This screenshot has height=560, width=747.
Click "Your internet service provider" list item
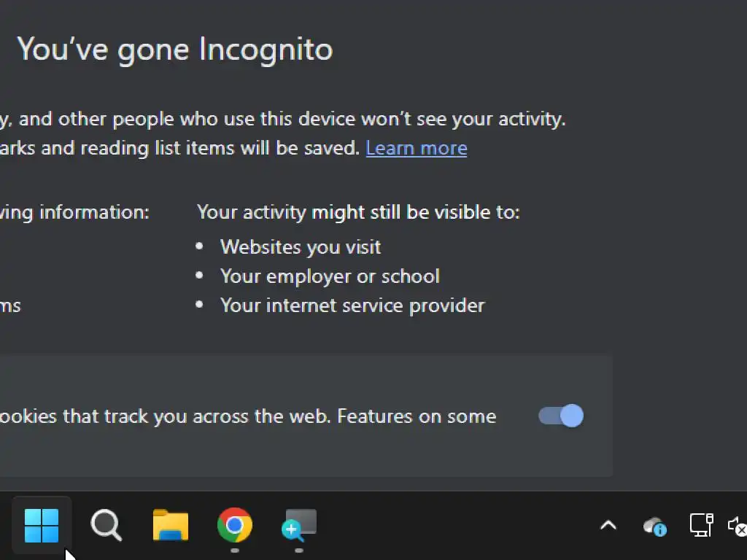(x=352, y=305)
